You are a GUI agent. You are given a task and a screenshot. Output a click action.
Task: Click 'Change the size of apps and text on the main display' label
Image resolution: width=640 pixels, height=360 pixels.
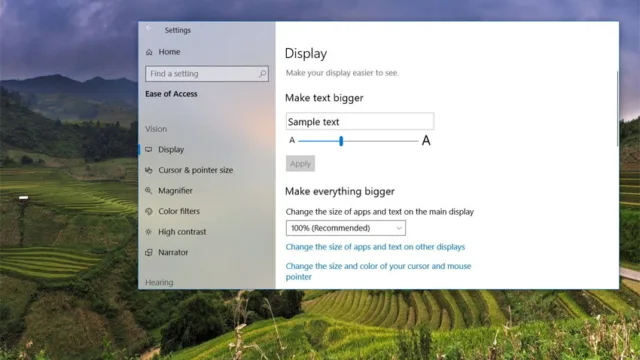point(380,212)
